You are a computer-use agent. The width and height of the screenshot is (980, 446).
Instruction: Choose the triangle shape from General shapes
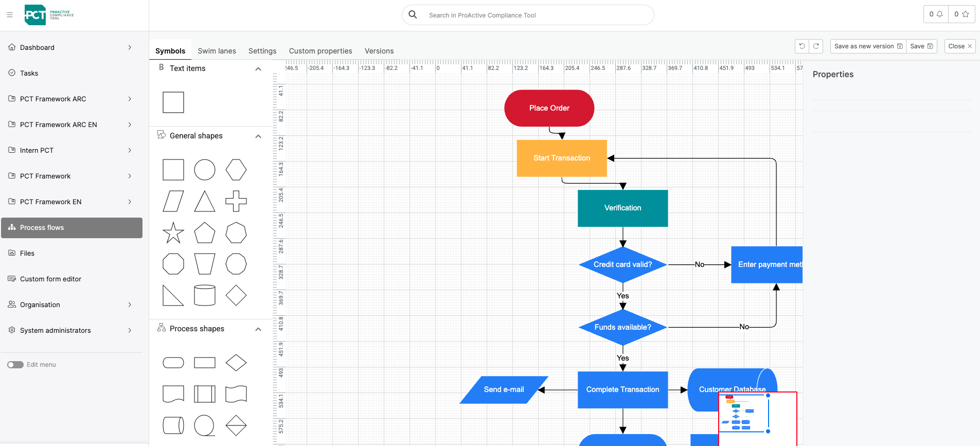click(x=205, y=201)
